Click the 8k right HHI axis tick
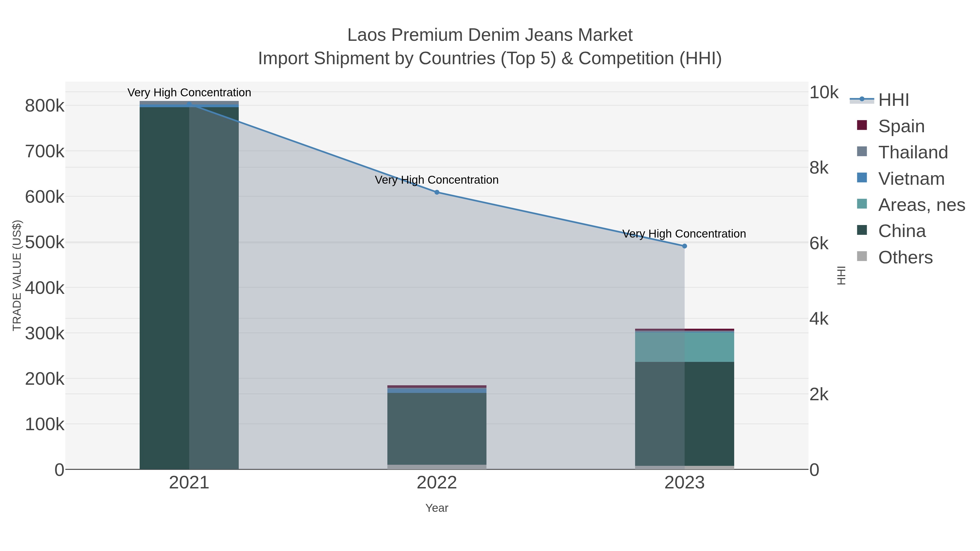980x551 pixels. click(819, 168)
